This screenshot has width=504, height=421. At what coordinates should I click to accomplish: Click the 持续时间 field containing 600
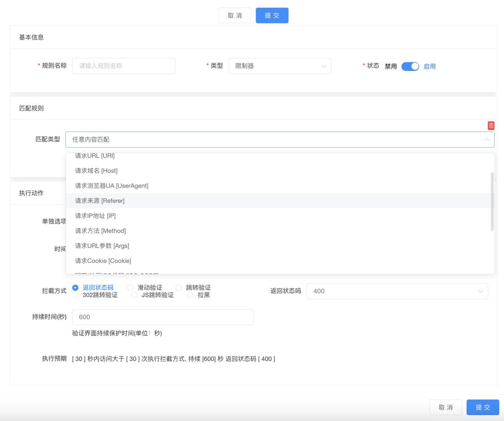click(x=162, y=317)
